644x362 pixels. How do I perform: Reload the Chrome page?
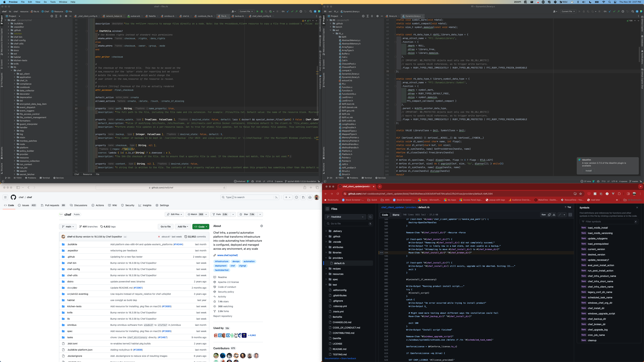coord(338,194)
